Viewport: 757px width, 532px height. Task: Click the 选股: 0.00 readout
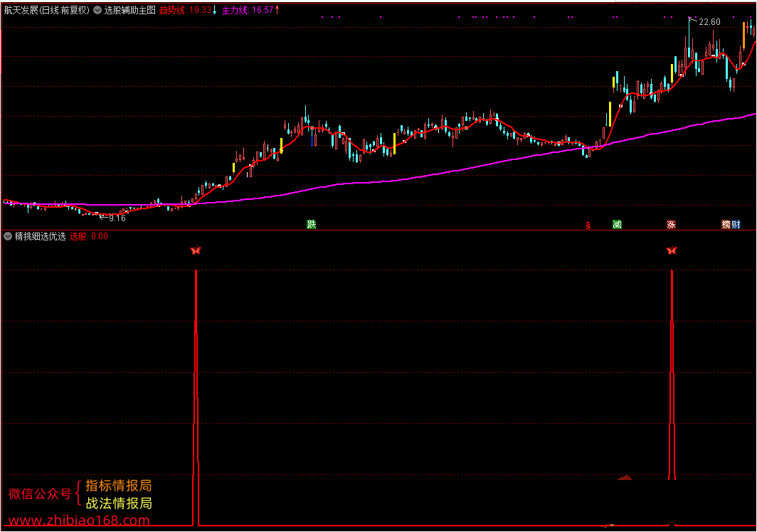pos(89,236)
